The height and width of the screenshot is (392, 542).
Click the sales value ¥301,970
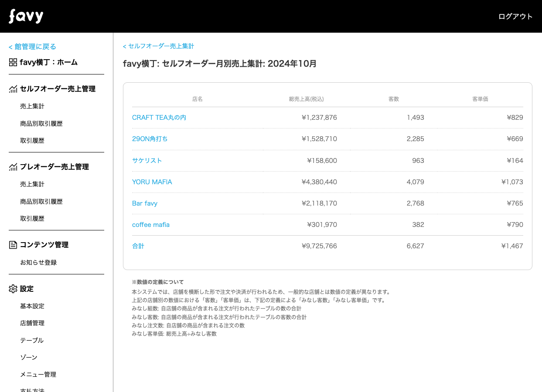322,225
